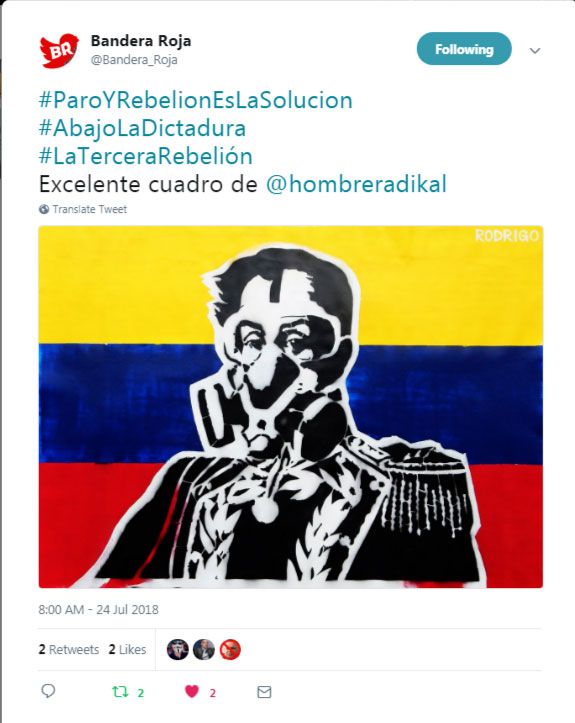Retweet using the green arrows icon
The image size is (575, 723).
[x=120, y=692]
